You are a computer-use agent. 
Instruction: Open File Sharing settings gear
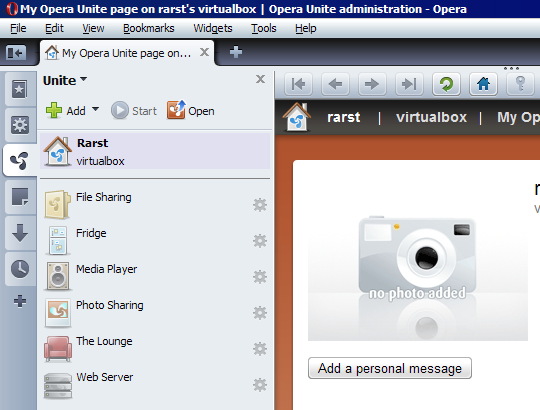click(260, 205)
